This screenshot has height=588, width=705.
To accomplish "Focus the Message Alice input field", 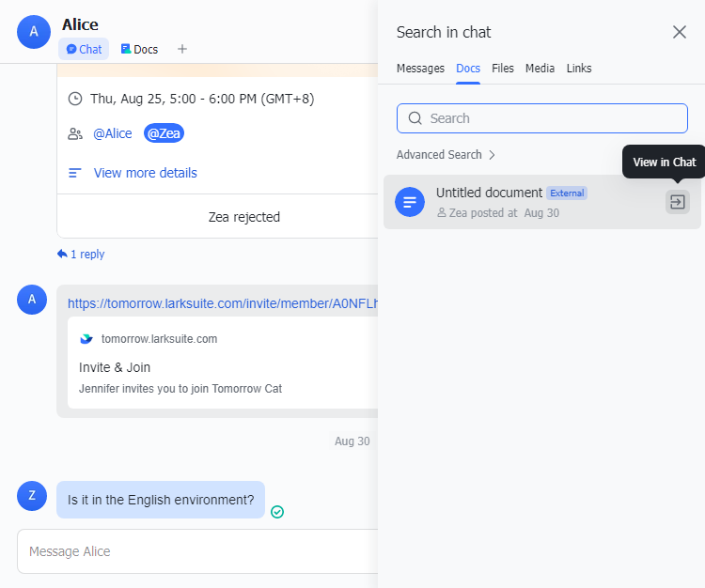I will click(x=197, y=551).
